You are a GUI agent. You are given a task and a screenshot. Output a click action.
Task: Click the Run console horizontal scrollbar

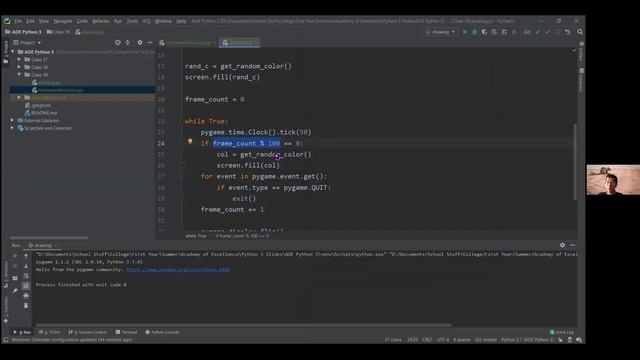pos(243,325)
